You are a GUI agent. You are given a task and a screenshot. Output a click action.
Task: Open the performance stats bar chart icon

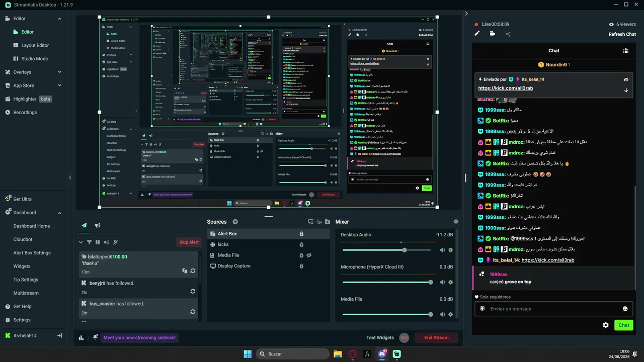[81, 338]
